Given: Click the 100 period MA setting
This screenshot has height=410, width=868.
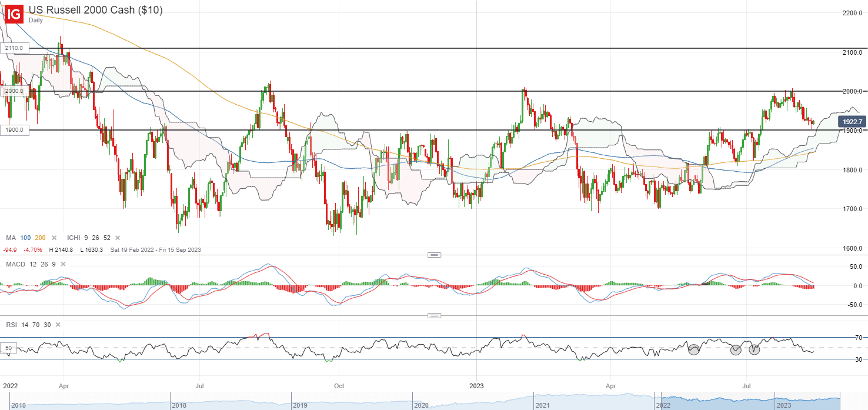Looking at the screenshot, I should pyautogui.click(x=26, y=238).
